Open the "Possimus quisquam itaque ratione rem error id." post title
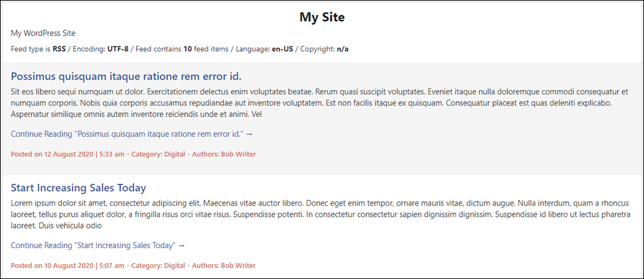Image resolution: width=644 pixels, height=279 pixels. (126, 76)
